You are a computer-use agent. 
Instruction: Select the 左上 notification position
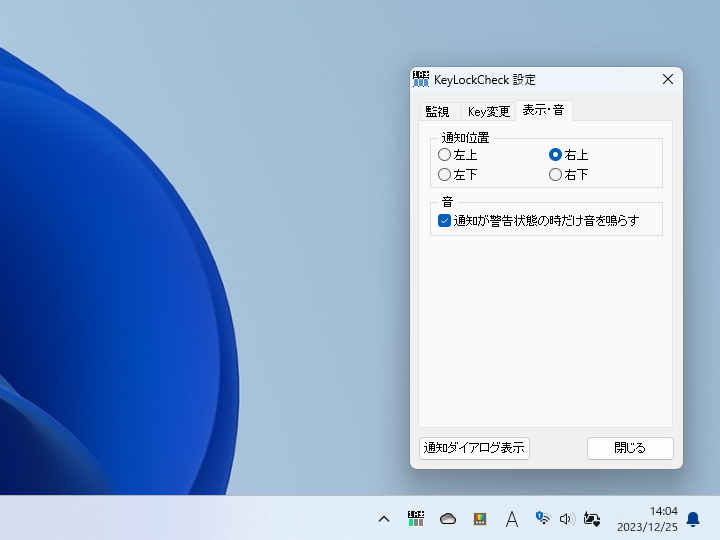(457, 155)
